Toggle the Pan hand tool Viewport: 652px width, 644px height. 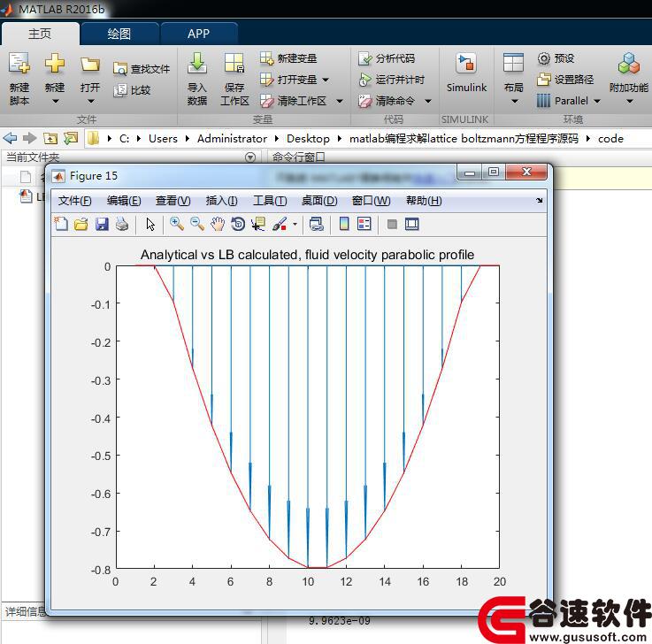click(x=218, y=224)
